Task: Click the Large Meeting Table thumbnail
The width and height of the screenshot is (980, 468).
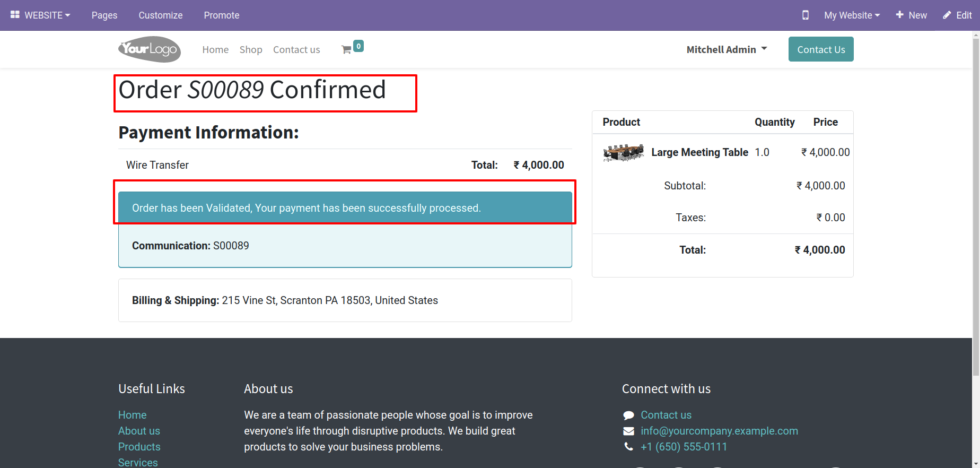Action: pos(624,153)
